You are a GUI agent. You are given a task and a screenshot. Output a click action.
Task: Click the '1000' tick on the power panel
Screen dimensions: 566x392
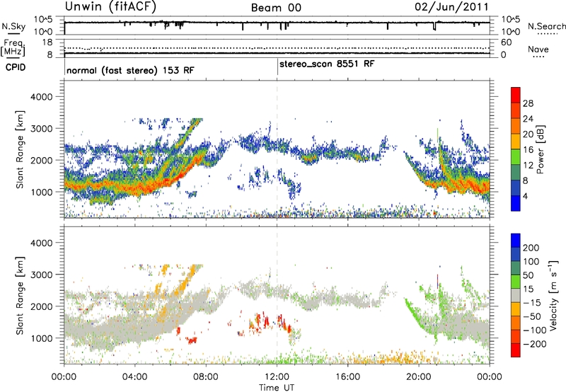42,192
